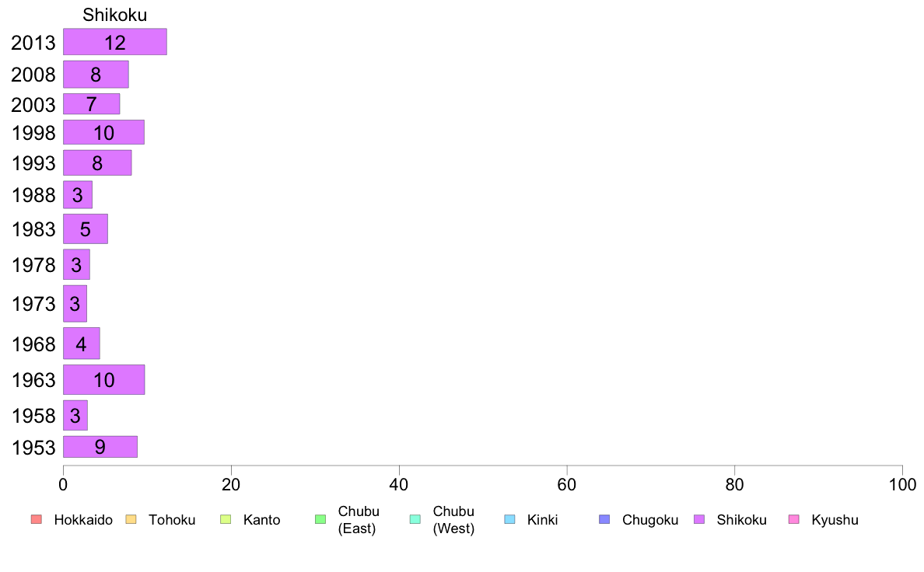
Task: Select the 1963 bar labeled 10
Action: [x=103, y=379]
